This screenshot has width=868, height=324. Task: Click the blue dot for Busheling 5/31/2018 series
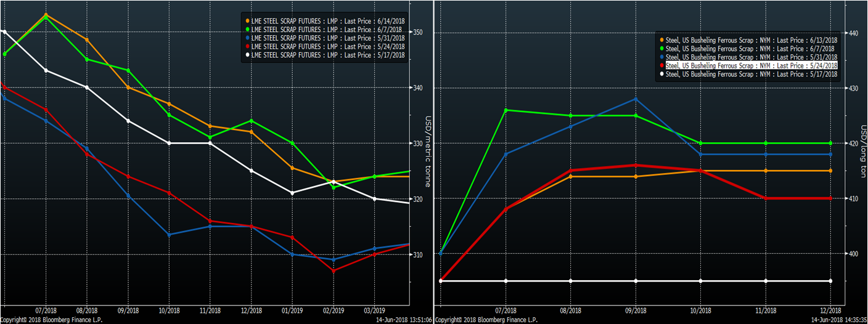(x=661, y=57)
